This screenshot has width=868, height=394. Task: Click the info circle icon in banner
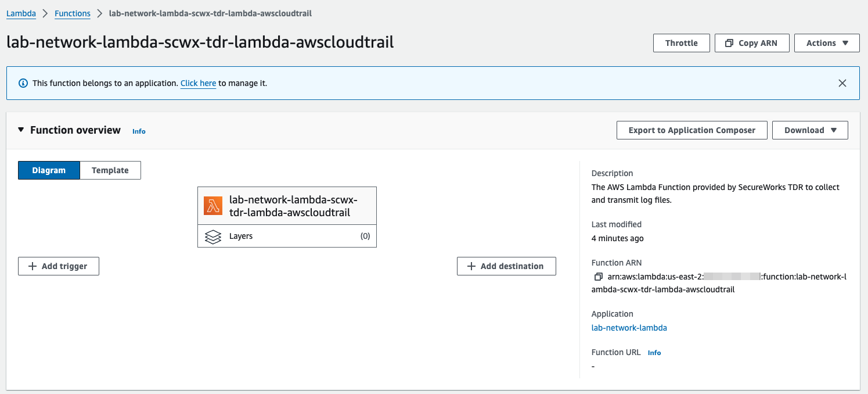pos(23,83)
